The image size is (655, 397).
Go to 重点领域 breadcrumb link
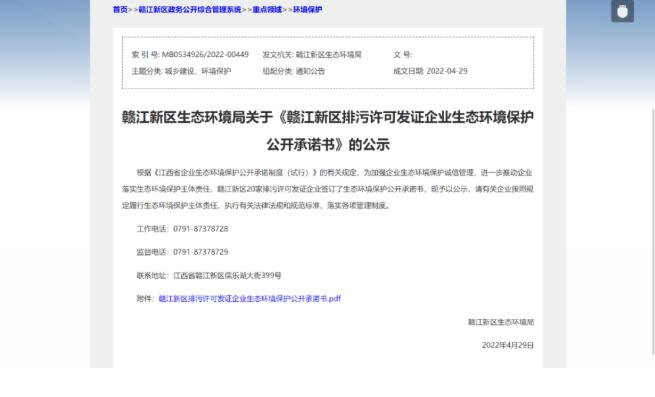pyautogui.click(x=267, y=10)
